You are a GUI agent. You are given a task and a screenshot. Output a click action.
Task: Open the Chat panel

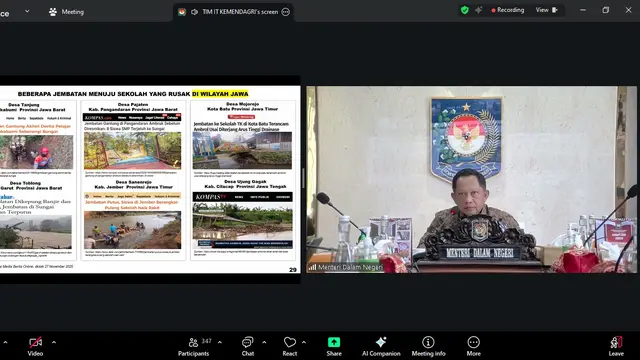point(247,346)
